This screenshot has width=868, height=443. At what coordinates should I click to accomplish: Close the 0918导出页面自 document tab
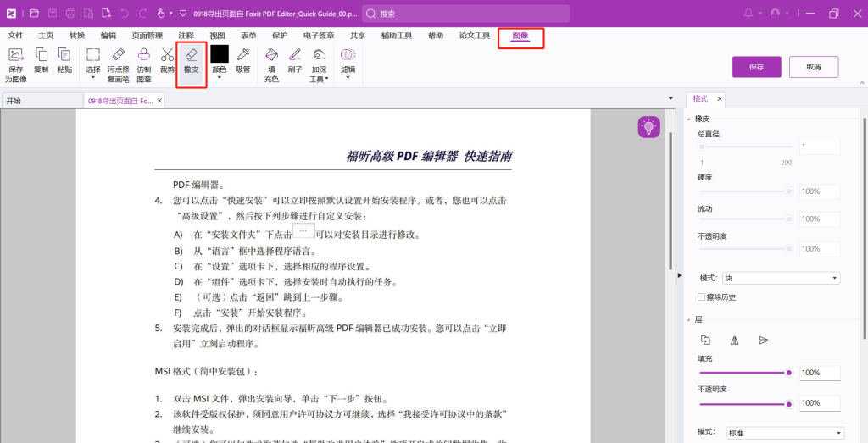point(159,101)
